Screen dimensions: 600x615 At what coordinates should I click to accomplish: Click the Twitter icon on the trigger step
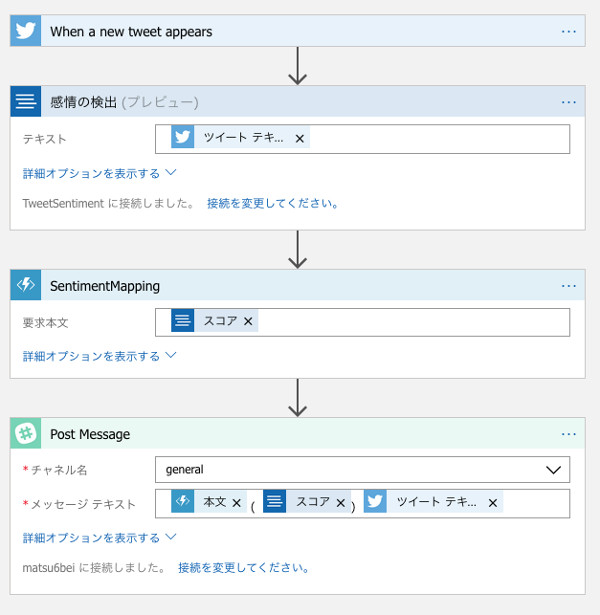click(x=26, y=31)
